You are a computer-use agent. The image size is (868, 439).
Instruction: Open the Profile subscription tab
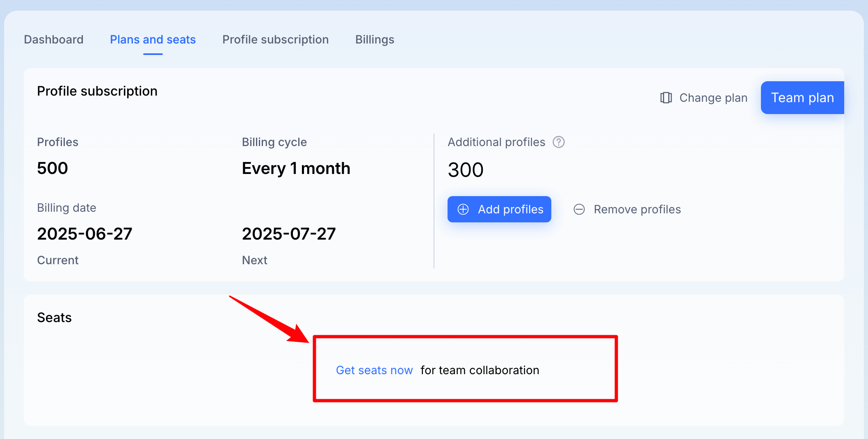[276, 39]
